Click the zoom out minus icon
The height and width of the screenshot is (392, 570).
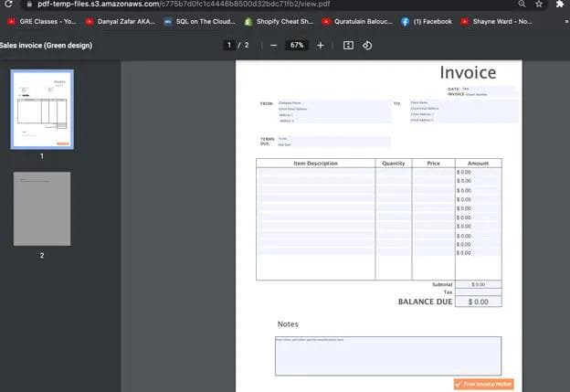[273, 45]
